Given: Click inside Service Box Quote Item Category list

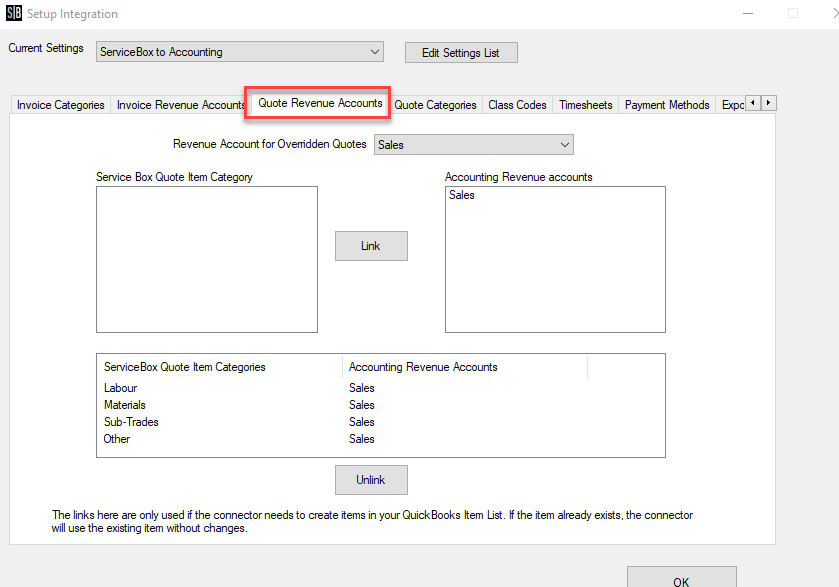Looking at the screenshot, I should tap(207, 260).
